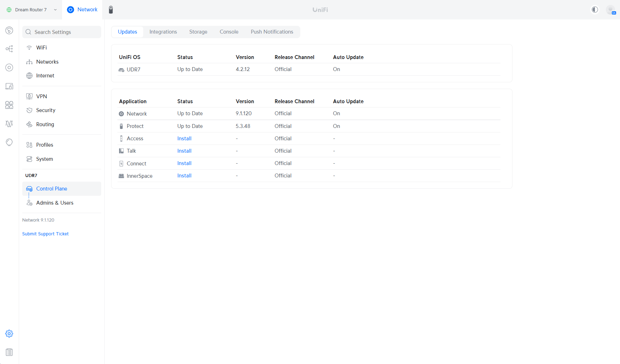Install the Access application

point(184,139)
